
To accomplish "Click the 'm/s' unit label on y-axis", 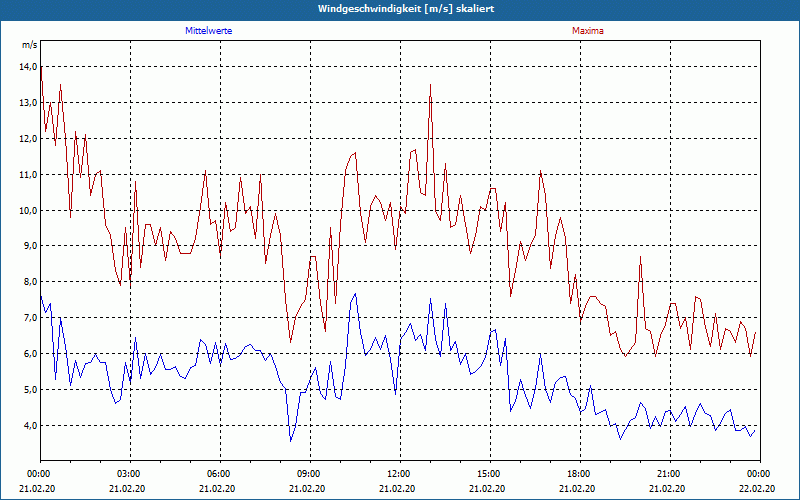I will tap(30, 45).
